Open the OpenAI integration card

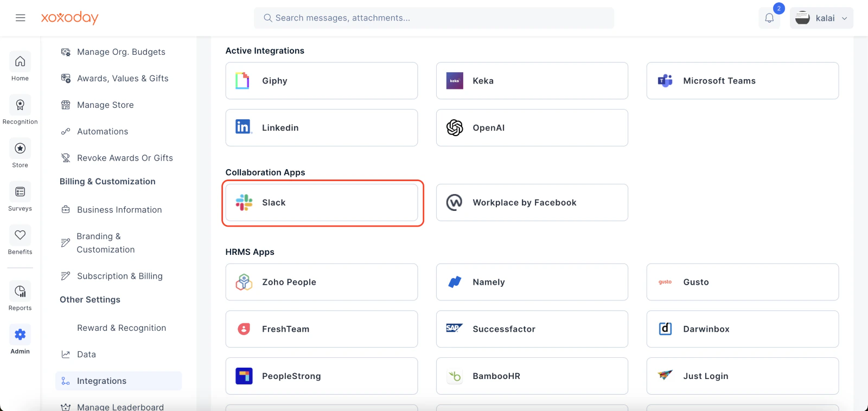(x=532, y=128)
